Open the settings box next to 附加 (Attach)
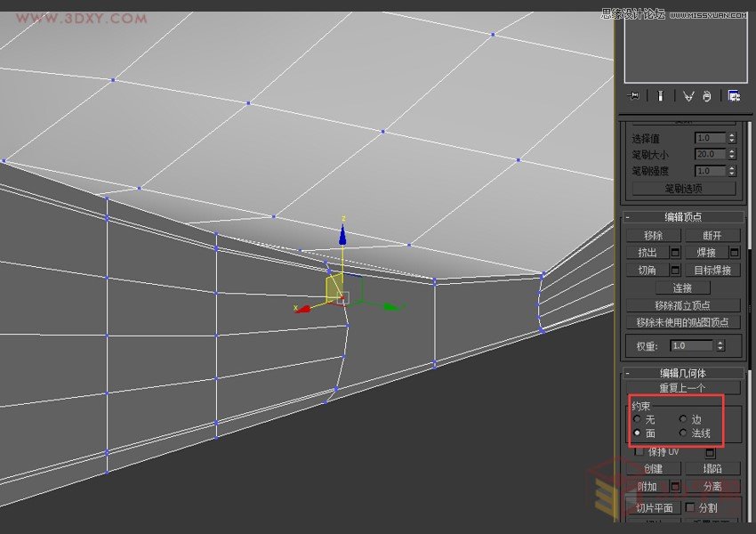This screenshot has height=534, width=756. point(675,486)
